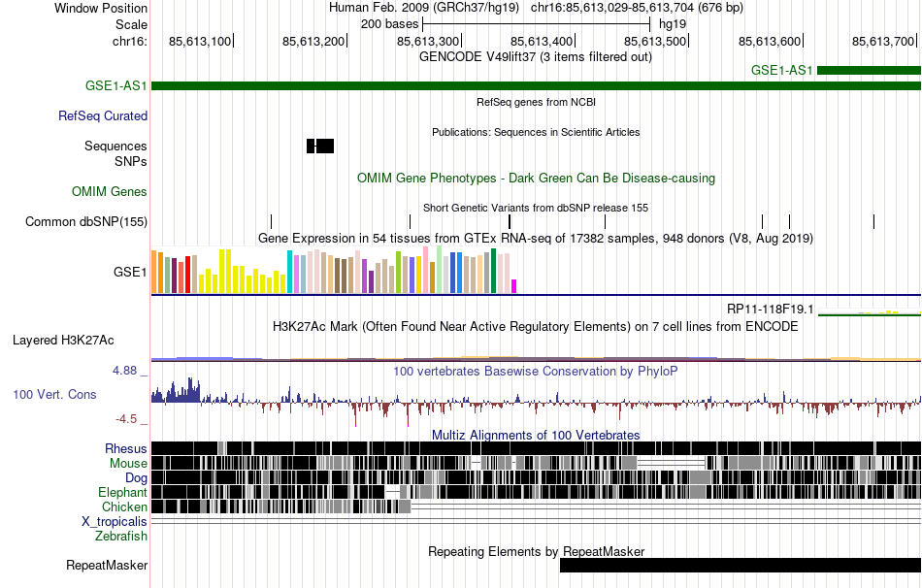Screen dimensions: 922x588
Task: Click the Layered H3K27Ac track label
Action: click(x=63, y=341)
